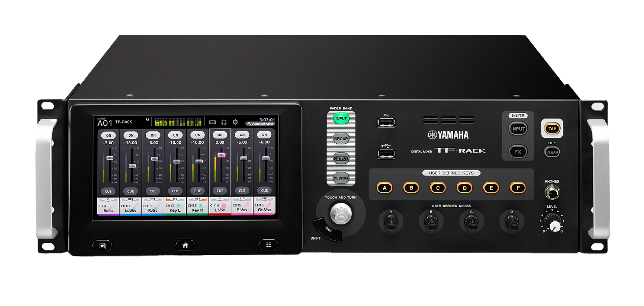Select the OUTPUT fader bank
This screenshot has height=306, width=644.
point(341,158)
